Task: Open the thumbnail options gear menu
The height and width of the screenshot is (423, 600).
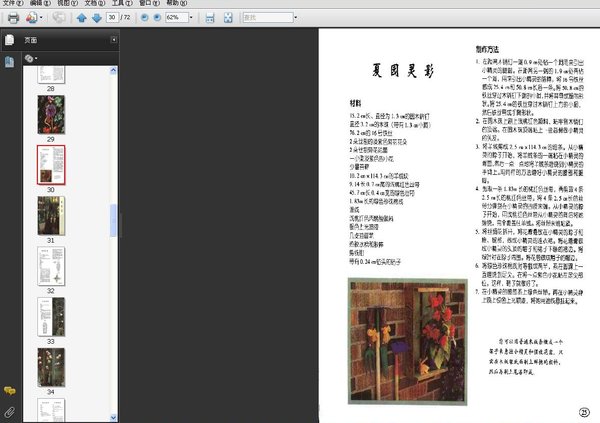Action: 31,58
